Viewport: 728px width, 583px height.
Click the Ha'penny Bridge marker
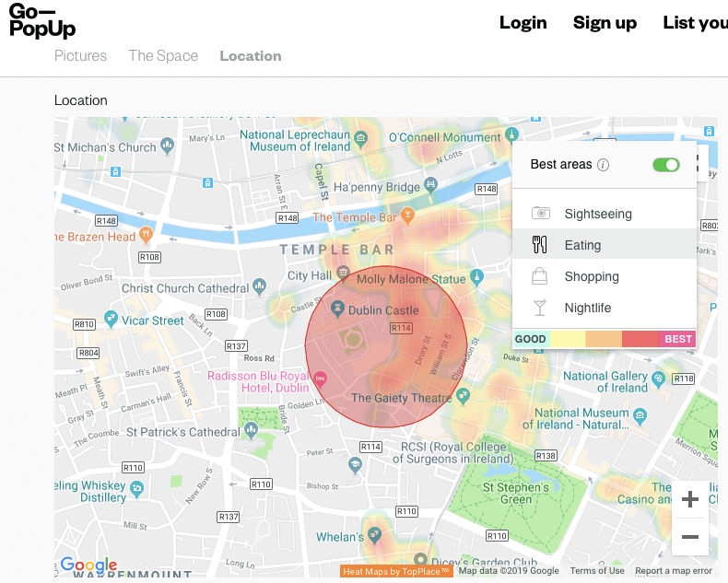[431, 185]
